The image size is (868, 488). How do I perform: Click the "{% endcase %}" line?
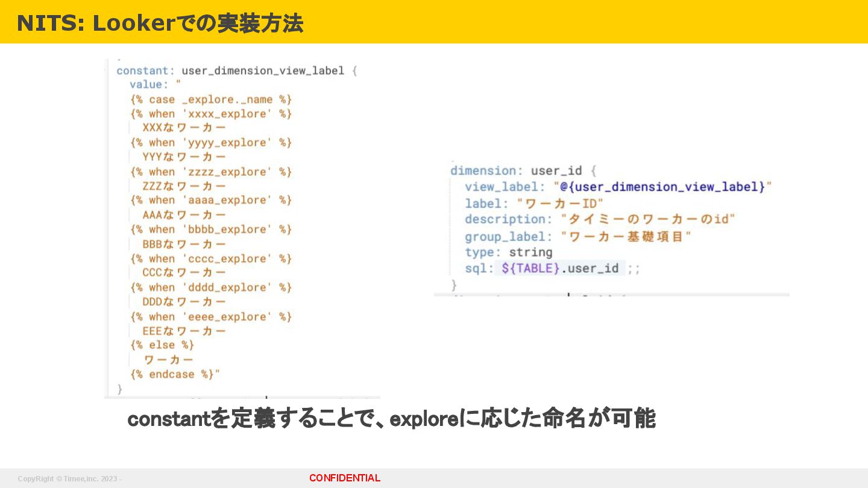click(175, 374)
